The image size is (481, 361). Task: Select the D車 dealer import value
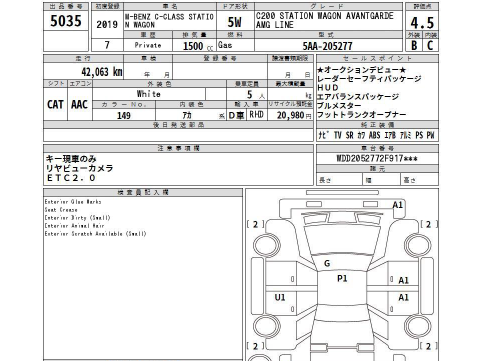pyautogui.click(x=236, y=115)
